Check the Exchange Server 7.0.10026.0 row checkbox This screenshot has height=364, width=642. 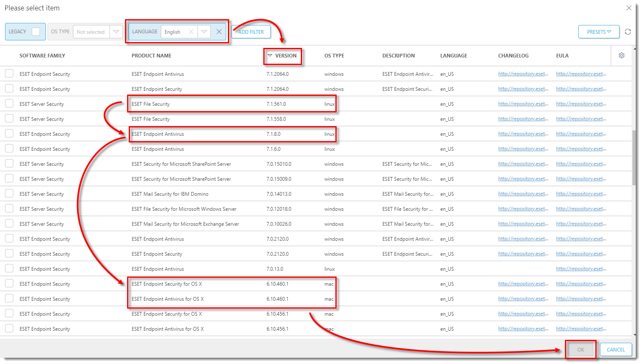pos(9,223)
